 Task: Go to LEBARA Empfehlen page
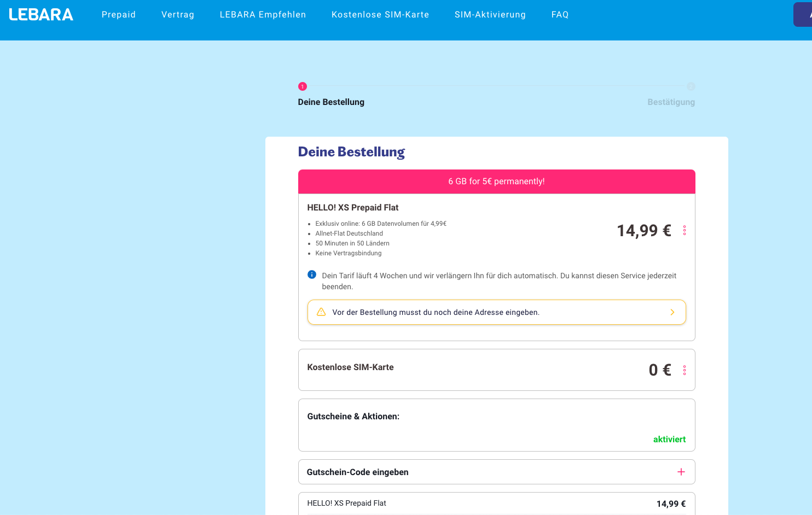263,15
